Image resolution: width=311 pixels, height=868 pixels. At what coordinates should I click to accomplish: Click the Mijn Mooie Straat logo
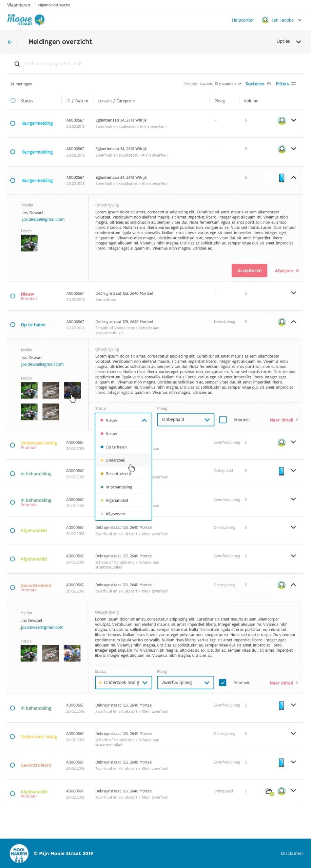click(26, 20)
